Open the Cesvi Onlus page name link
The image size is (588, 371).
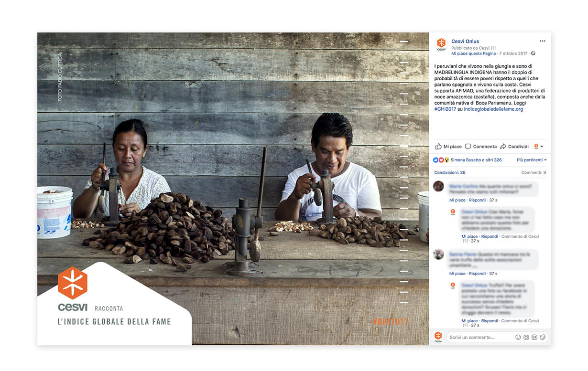click(465, 42)
